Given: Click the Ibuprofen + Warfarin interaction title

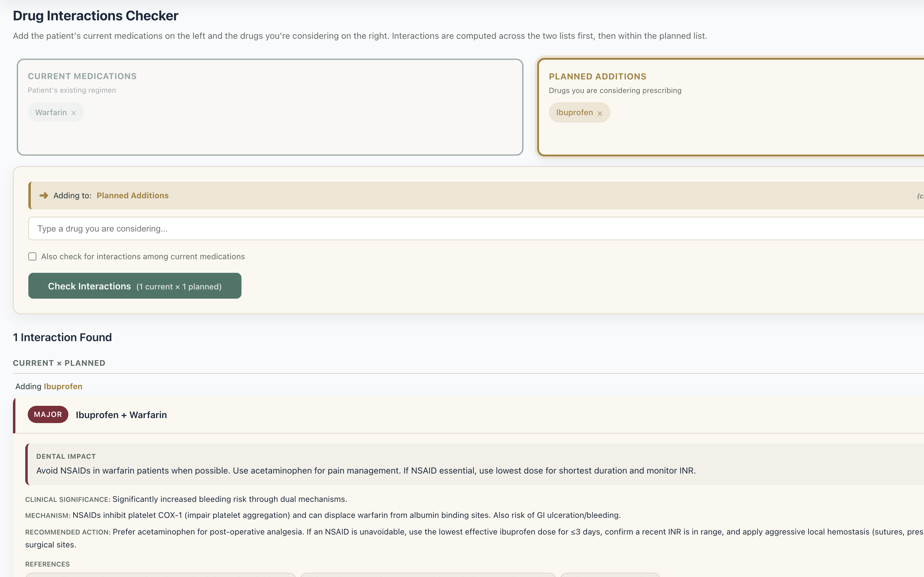Looking at the screenshot, I should click(121, 415).
